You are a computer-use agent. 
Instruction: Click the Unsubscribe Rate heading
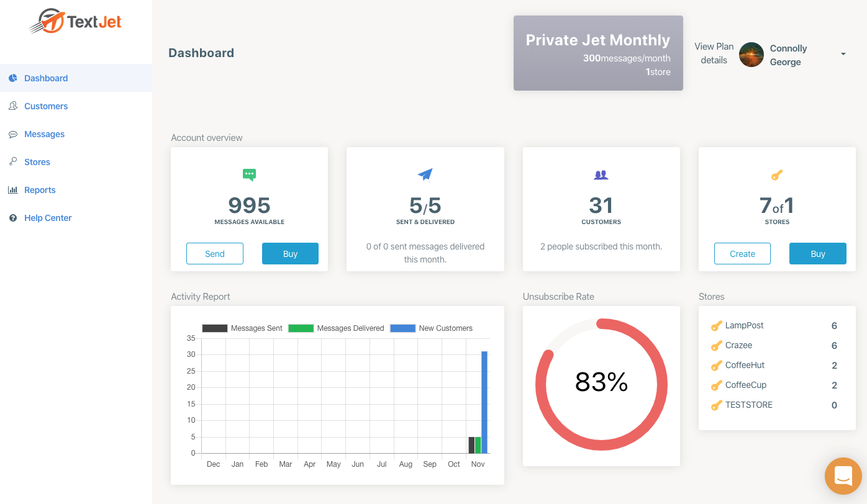point(558,297)
